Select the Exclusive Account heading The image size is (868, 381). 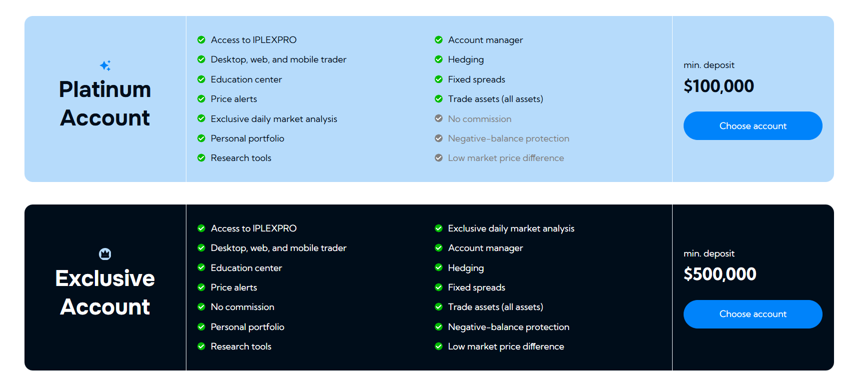(x=105, y=292)
